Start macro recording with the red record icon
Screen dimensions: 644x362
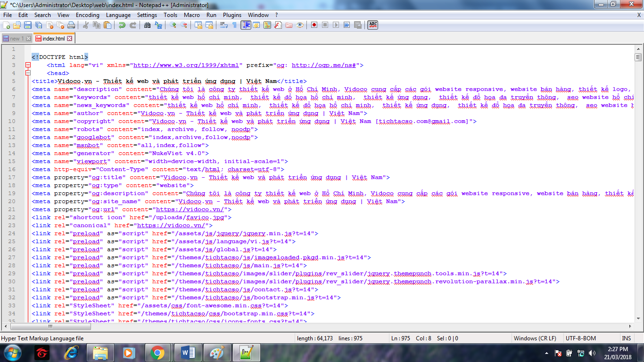(314, 25)
